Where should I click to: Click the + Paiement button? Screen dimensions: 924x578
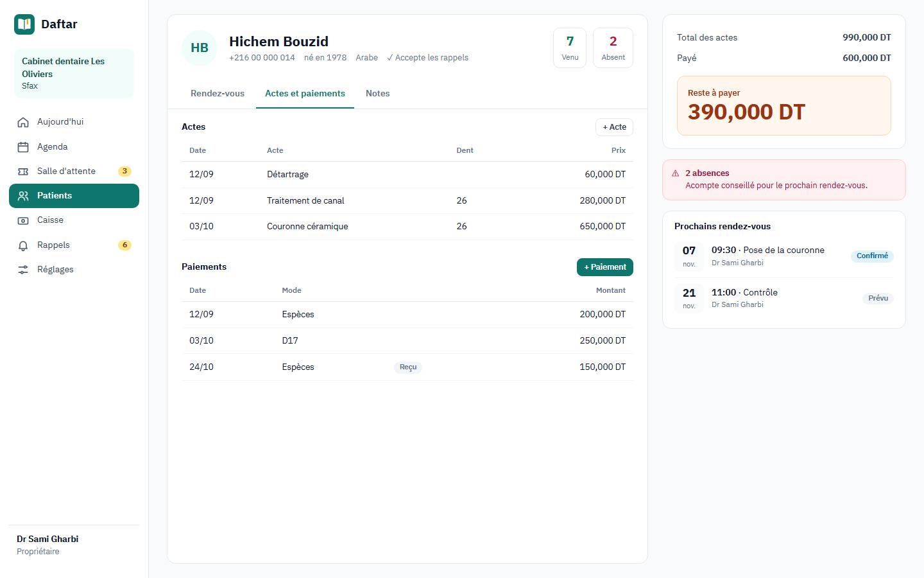click(x=605, y=267)
